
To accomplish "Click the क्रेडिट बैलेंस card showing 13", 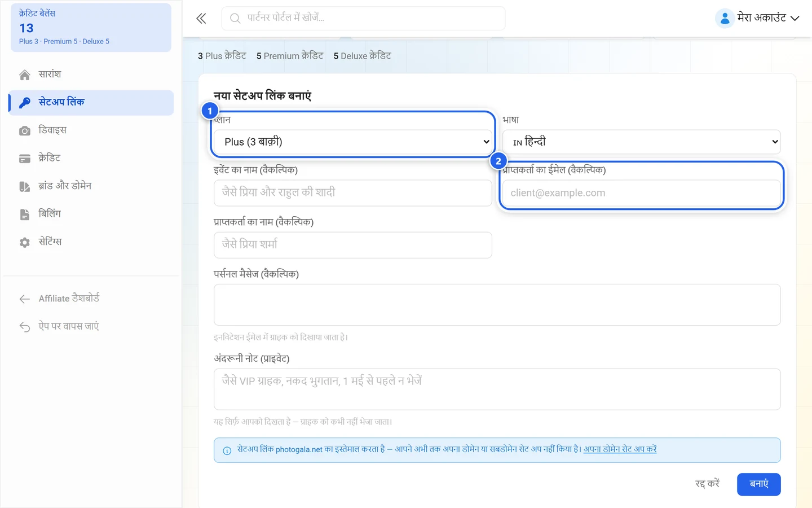I will point(91,28).
